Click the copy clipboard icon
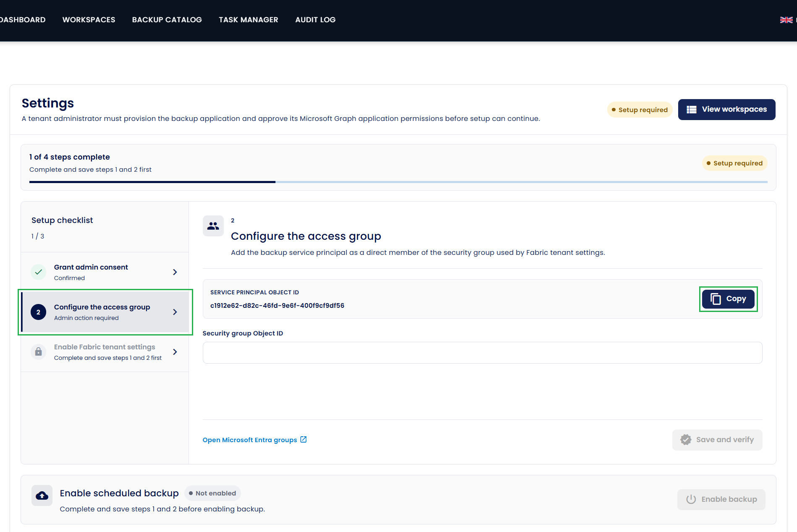 tap(716, 299)
